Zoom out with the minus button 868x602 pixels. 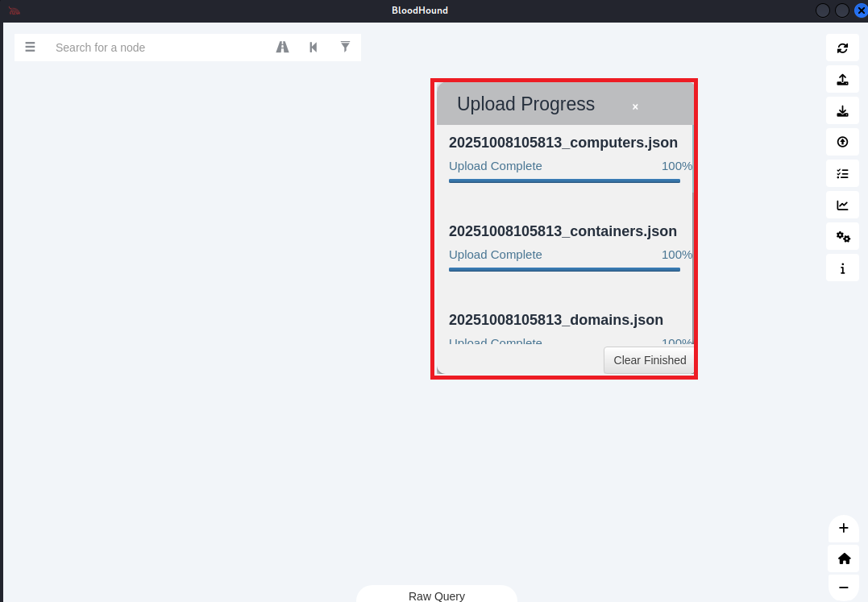[x=844, y=587]
